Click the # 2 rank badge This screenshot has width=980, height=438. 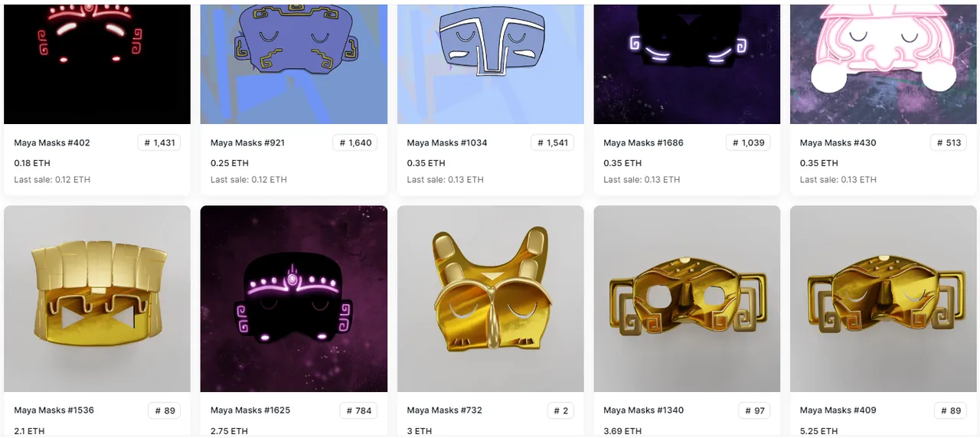[x=560, y=410]
